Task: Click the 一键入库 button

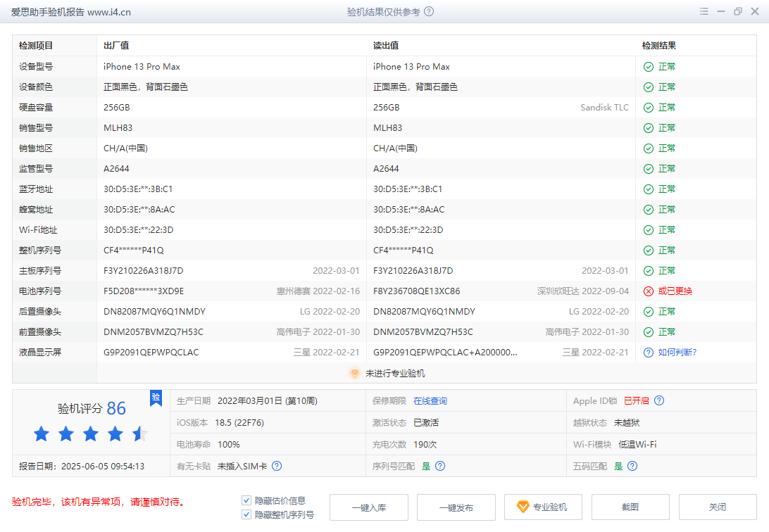Action: tap(368, 507)
